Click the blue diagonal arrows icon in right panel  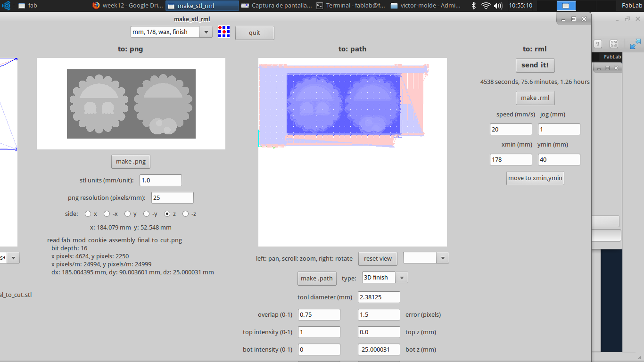635,43
